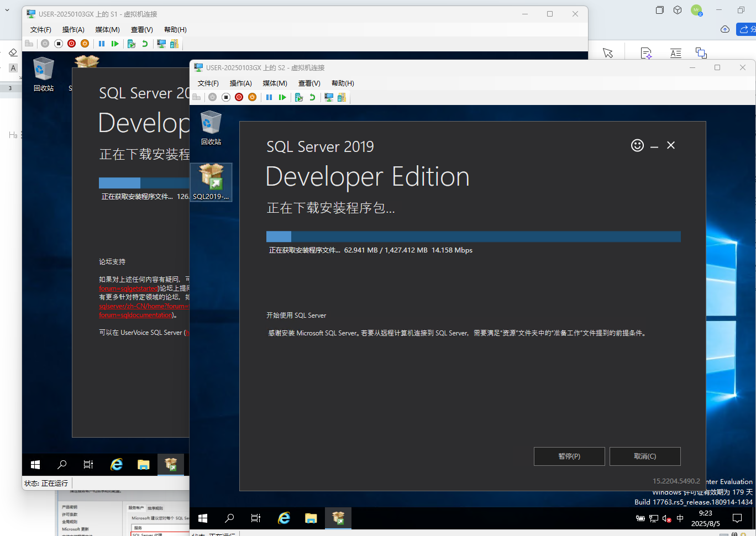756x536 pixels.
Task: Click the green Reset play icon in S2 toolbar
Action: (282, 97)
